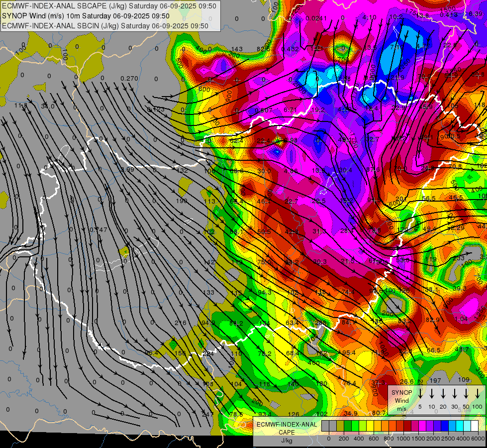Click the 133 value on the map
487x448 pixels.
point(209,292)
